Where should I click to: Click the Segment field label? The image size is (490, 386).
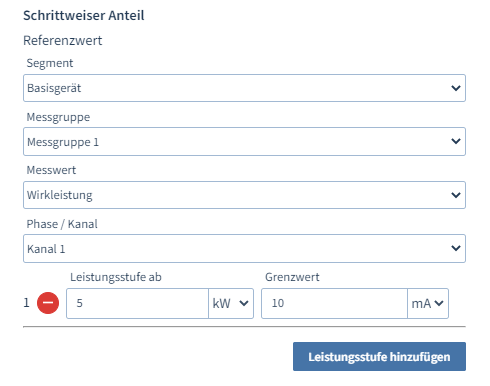[50, 63]
